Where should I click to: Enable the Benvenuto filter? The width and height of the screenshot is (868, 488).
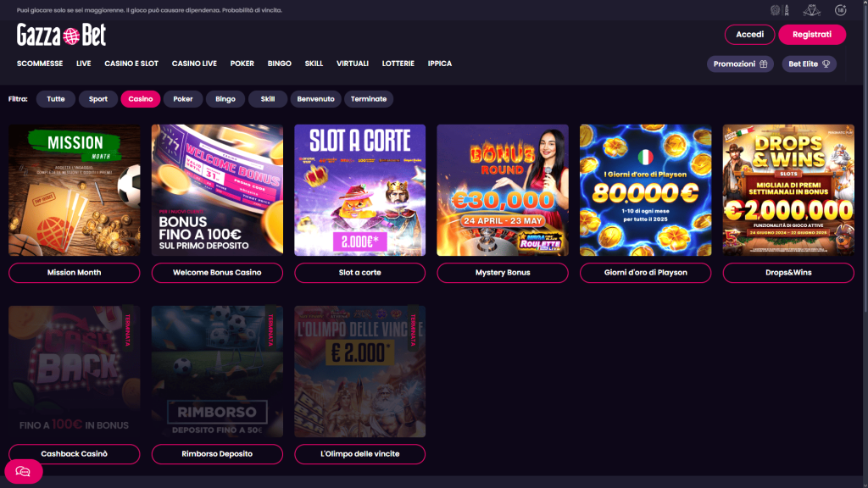314,99
